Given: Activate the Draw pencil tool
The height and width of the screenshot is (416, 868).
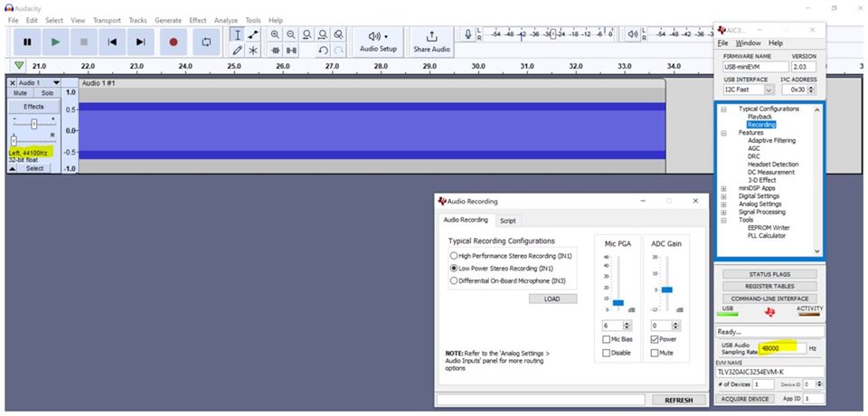Looking at the screenshot, I should click(x=238, y=51).
